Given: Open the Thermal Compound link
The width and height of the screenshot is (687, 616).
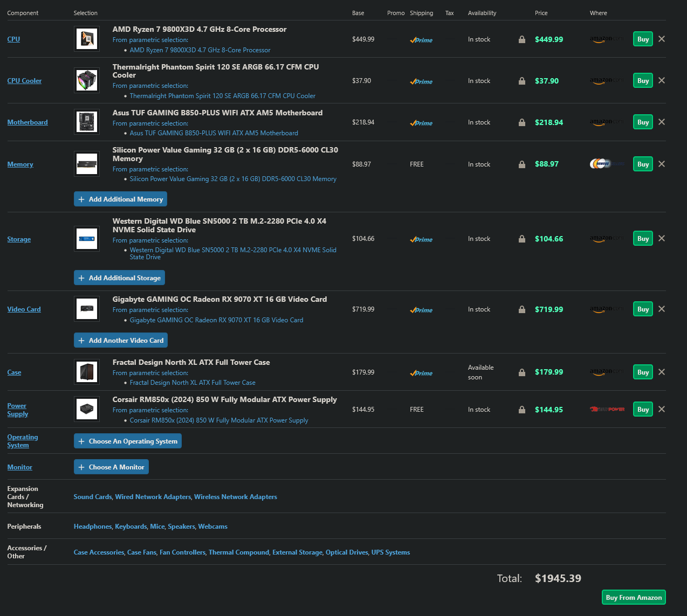Looking at the screenshot, I should (239, 552).
